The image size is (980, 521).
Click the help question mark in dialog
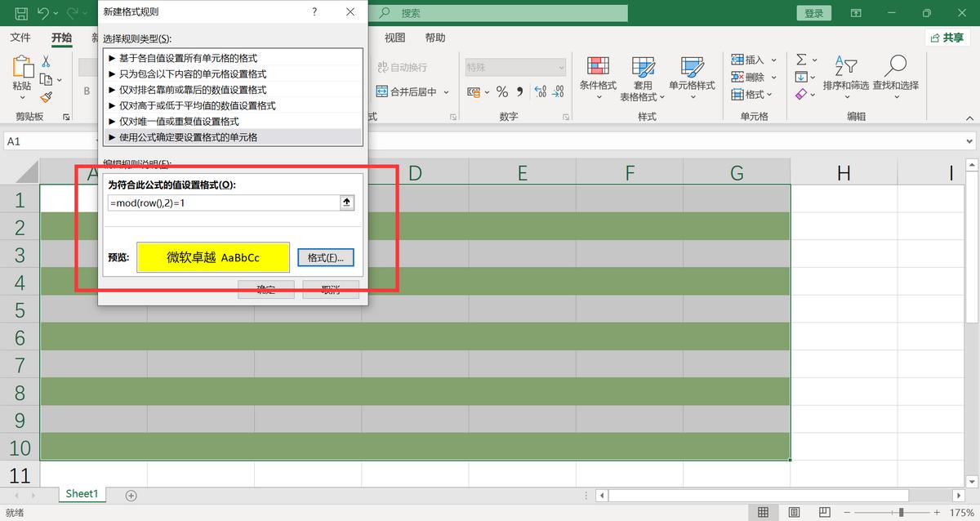click(x=314, y=11)
